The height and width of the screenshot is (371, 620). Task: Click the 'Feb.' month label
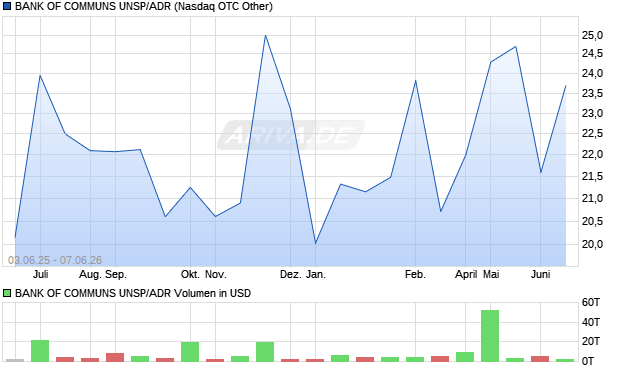click(416, 274)
